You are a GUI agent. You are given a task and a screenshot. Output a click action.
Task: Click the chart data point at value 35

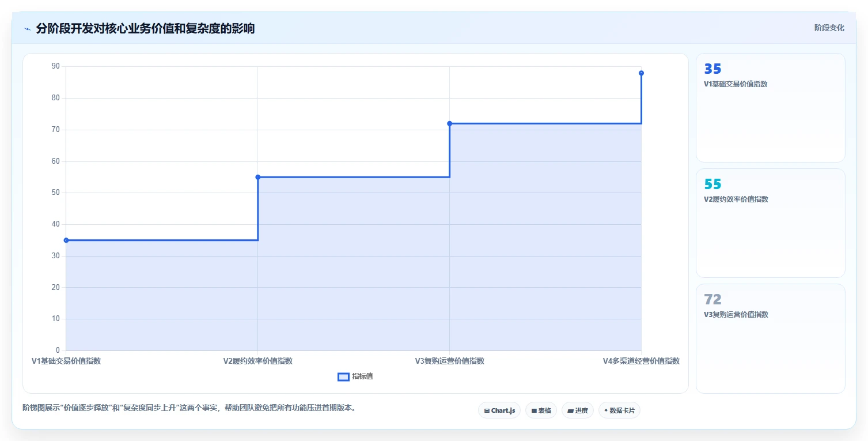(66, 240)
